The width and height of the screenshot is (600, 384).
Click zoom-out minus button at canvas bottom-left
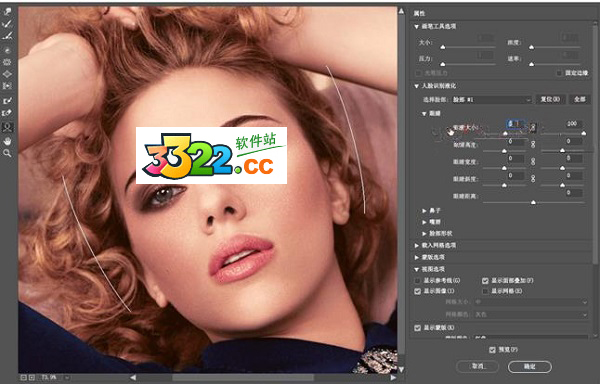click(23, 377)
